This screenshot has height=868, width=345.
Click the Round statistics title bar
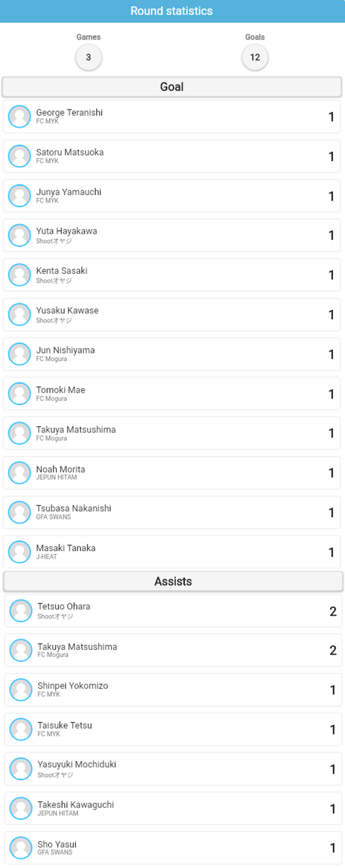(x=172, y=11)
